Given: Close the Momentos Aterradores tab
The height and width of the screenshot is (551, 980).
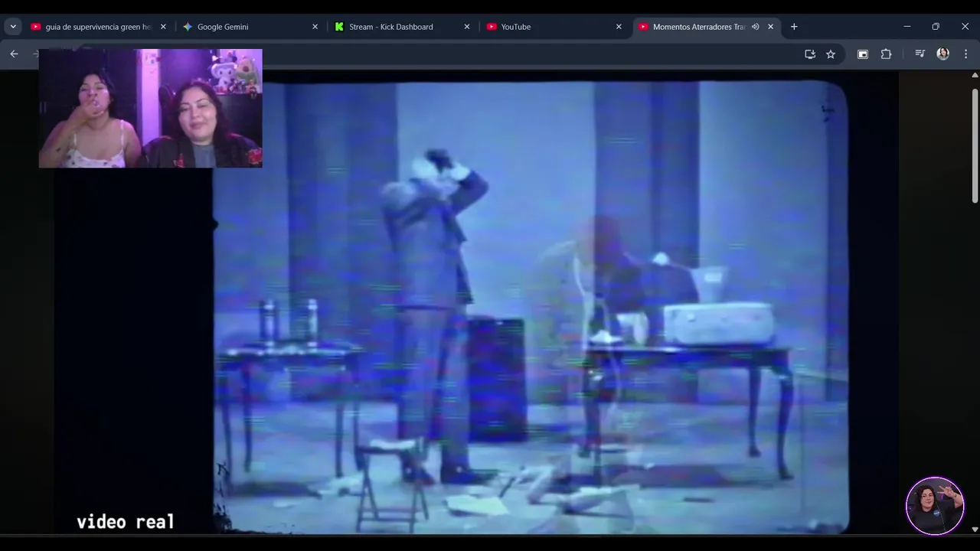Looking at the screenshot, I should pos(770,27).
